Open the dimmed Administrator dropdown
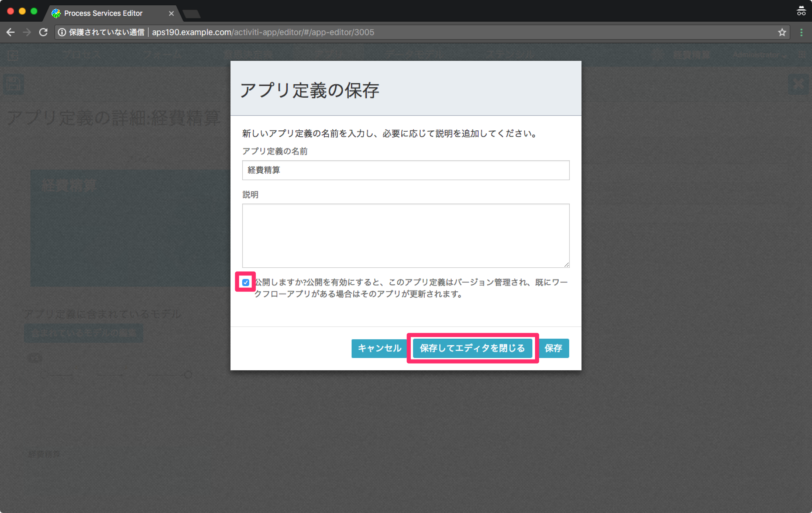 pyautogui.click(x=759, y=55)
